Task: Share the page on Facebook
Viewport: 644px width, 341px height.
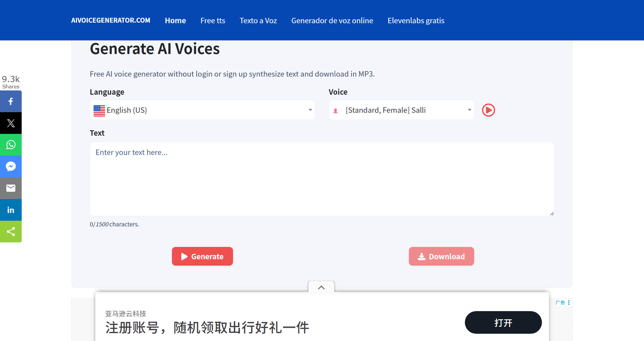Action: 11,101
